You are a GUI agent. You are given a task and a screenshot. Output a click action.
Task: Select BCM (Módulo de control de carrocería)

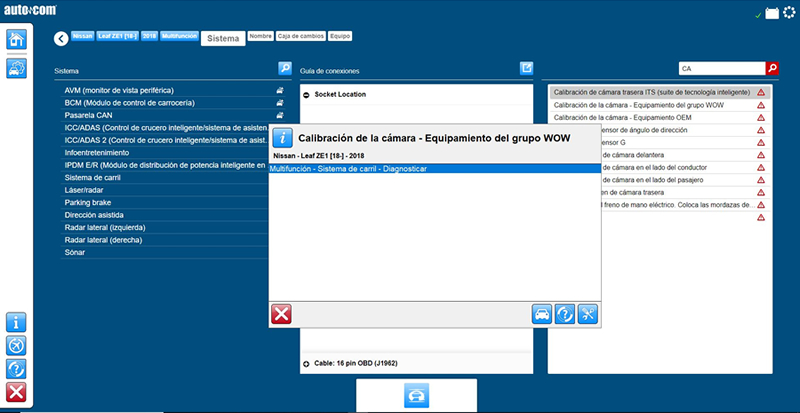pos(173,103)
